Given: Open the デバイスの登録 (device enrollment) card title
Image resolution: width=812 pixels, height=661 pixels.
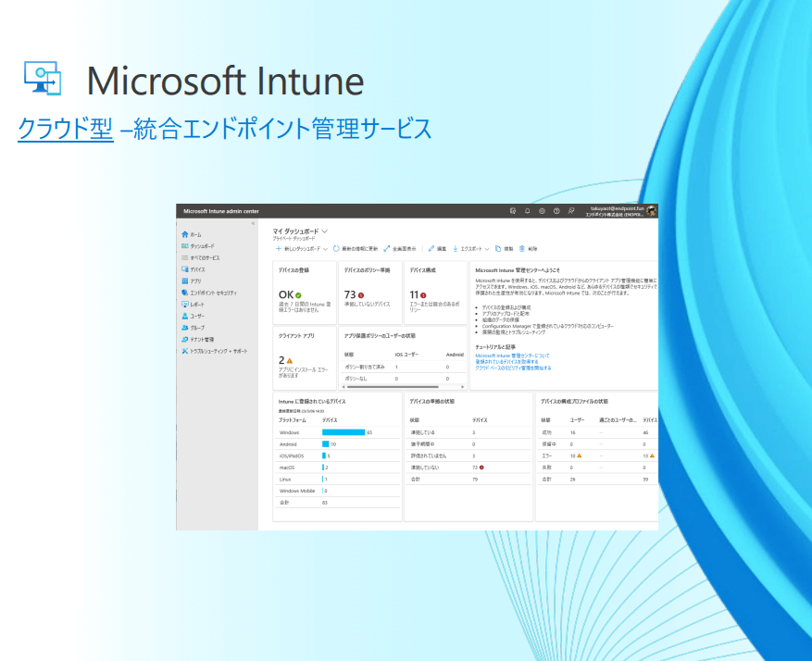Looking at the screenshot, I should coord(294,270).
